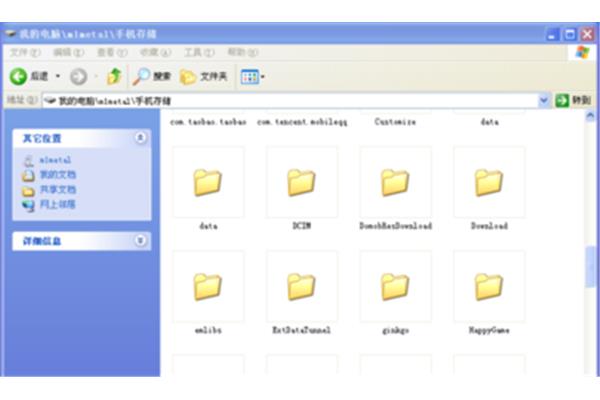Click the Go button beside address bar
The height and width of the screenshot is (400, 600).
[573, 101]
